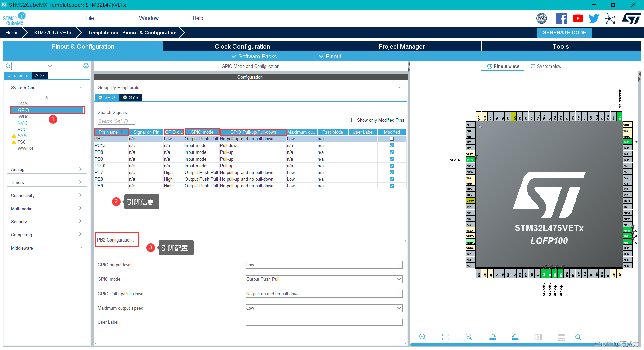Open the ST community network icon
This screenshot has width=644, height=350.
coord(610,18)
